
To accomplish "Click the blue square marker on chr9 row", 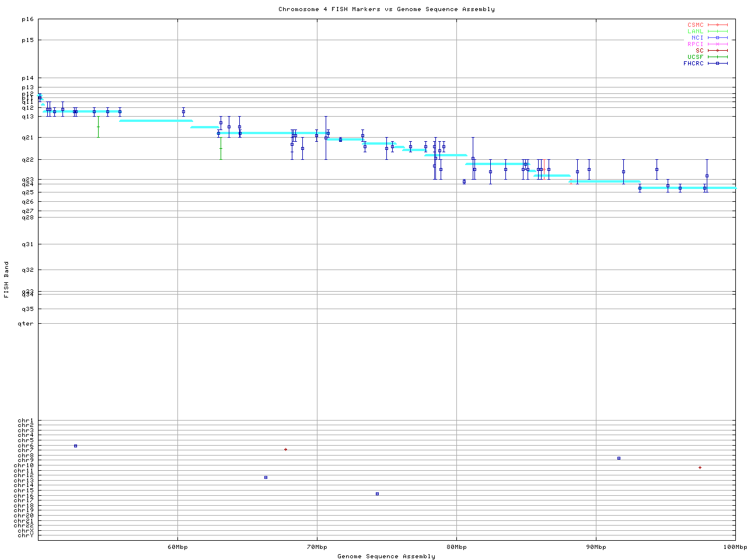I will point(619,458).
